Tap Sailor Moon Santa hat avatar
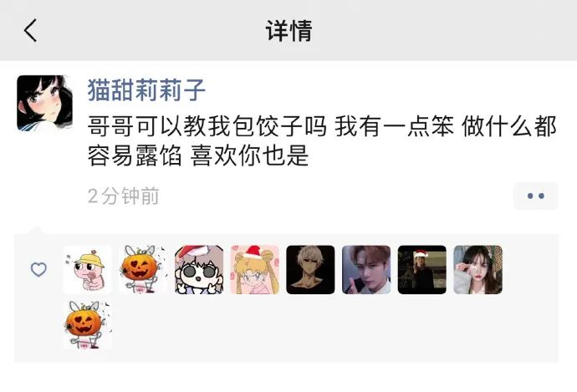Screen dimensions: 577x392 pyautogui.click(x=255, y=269)
